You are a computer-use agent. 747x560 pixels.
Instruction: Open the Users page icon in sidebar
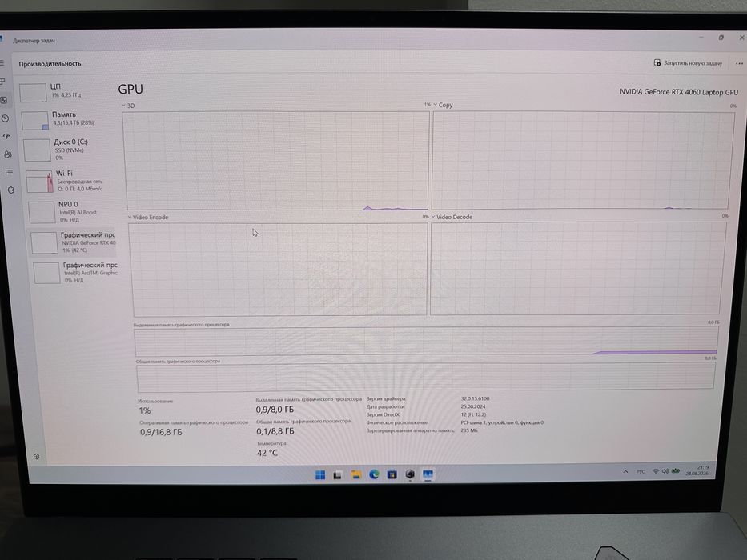pyautogui.click(x=8, y=154)
